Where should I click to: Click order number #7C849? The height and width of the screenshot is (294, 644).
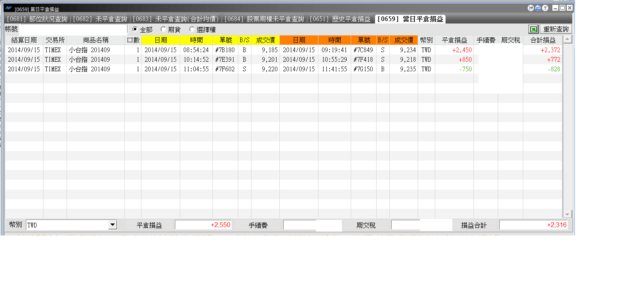[363, 50]
